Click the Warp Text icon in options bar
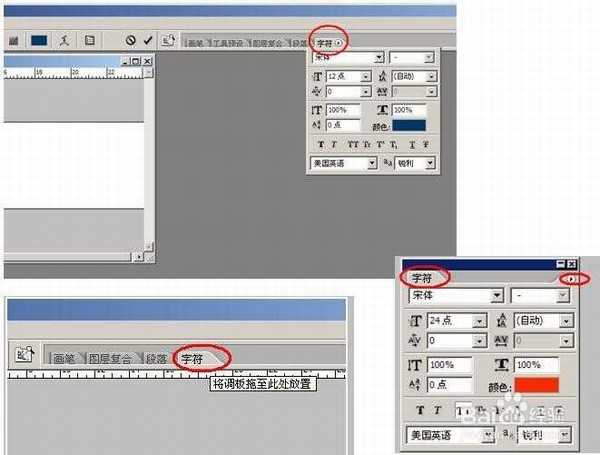 coord(64,40)
